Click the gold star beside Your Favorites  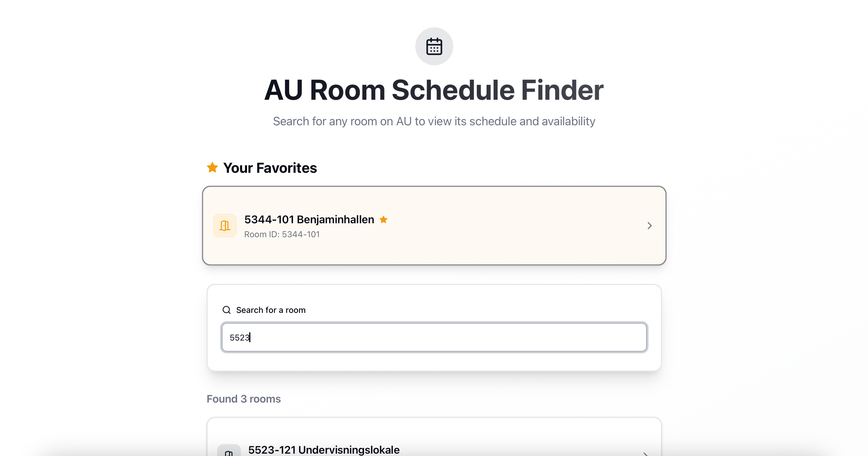point(212,167)
